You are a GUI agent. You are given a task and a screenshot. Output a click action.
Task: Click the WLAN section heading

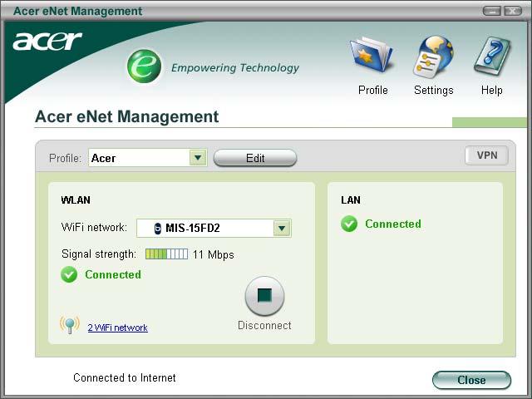(x=76, y=199)
